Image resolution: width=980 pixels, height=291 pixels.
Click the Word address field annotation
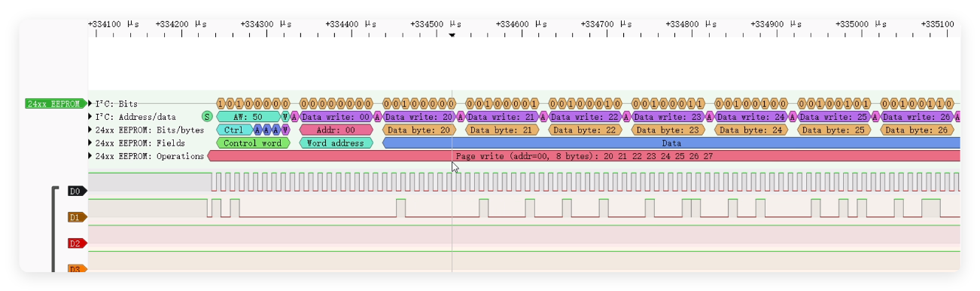click(336, 142)
